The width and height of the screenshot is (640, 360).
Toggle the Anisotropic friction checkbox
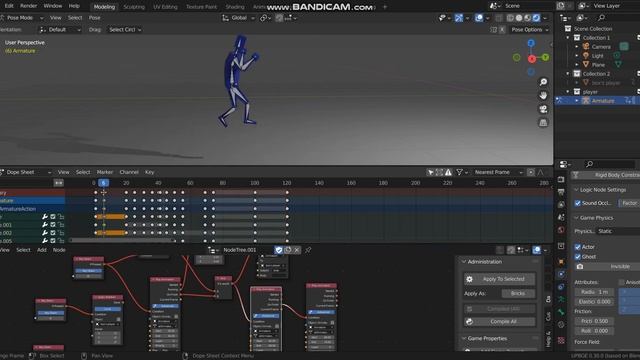[621, 282]
